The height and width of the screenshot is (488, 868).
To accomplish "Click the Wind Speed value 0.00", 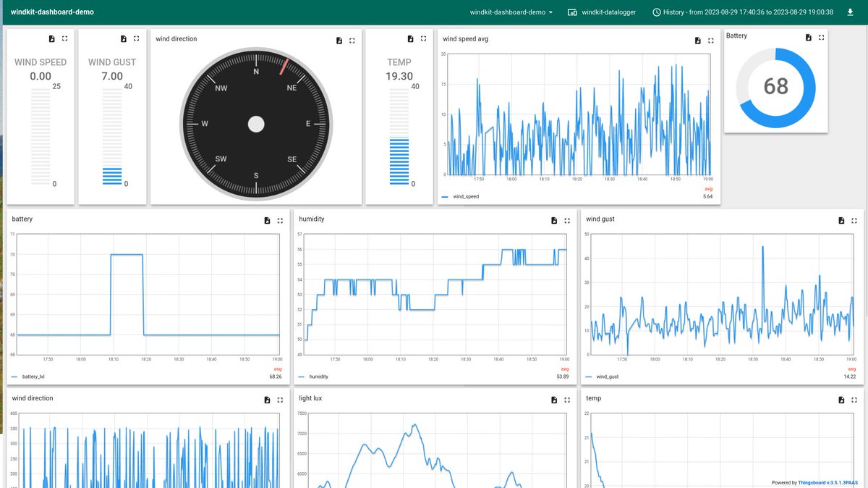I will point(41,76).
